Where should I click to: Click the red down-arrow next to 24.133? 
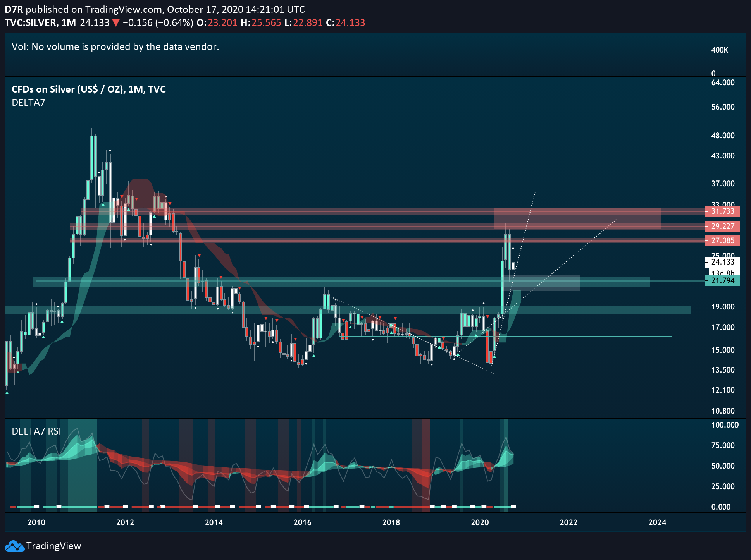pyautogui.click(x=115, y=23)
